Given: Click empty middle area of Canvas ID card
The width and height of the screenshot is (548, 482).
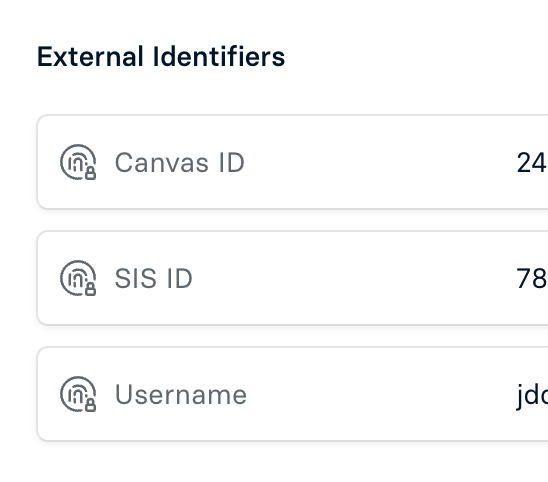Looking at the screenshot, I should coord(377,162).
